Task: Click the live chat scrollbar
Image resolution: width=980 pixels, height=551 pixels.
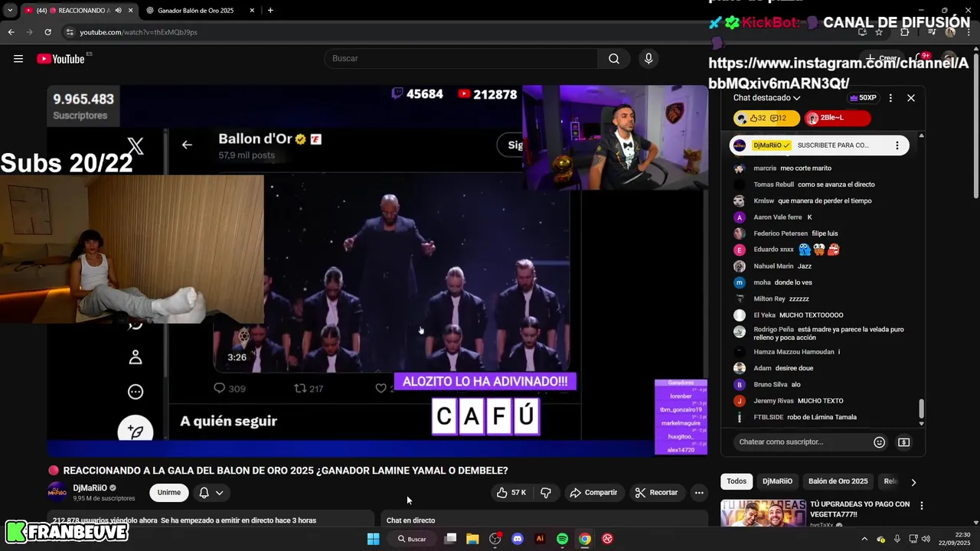Action: (921, 409)
